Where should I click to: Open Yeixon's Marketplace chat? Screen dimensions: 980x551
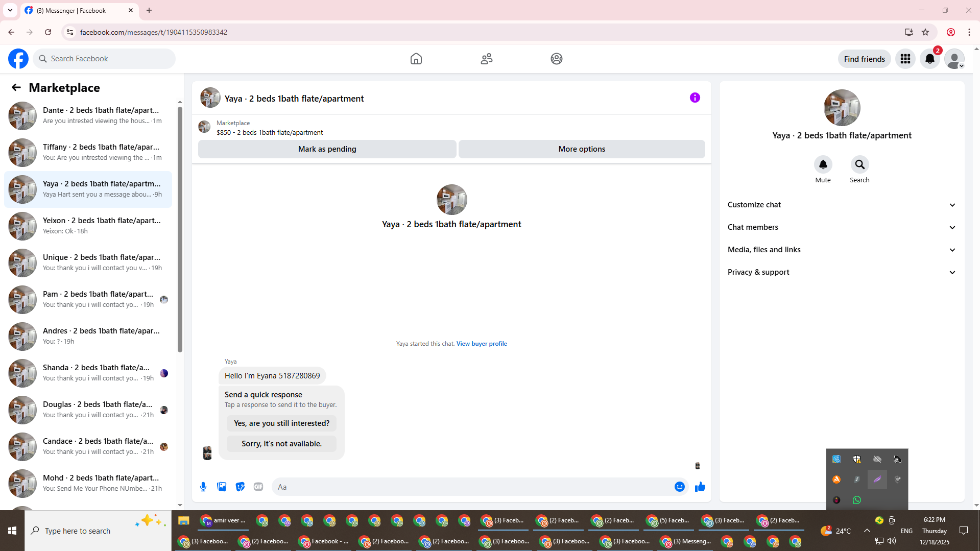click(x=88, y=226)
